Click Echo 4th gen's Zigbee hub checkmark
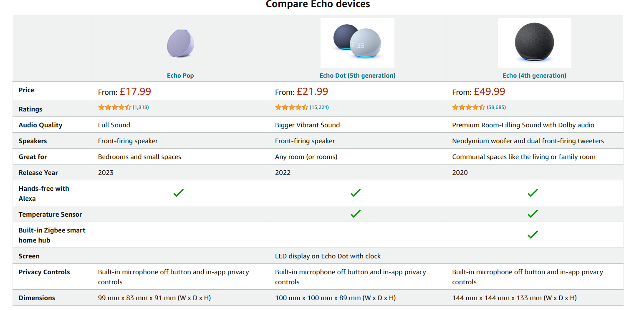This screenshot has width=644, height=311. [533, 235]
